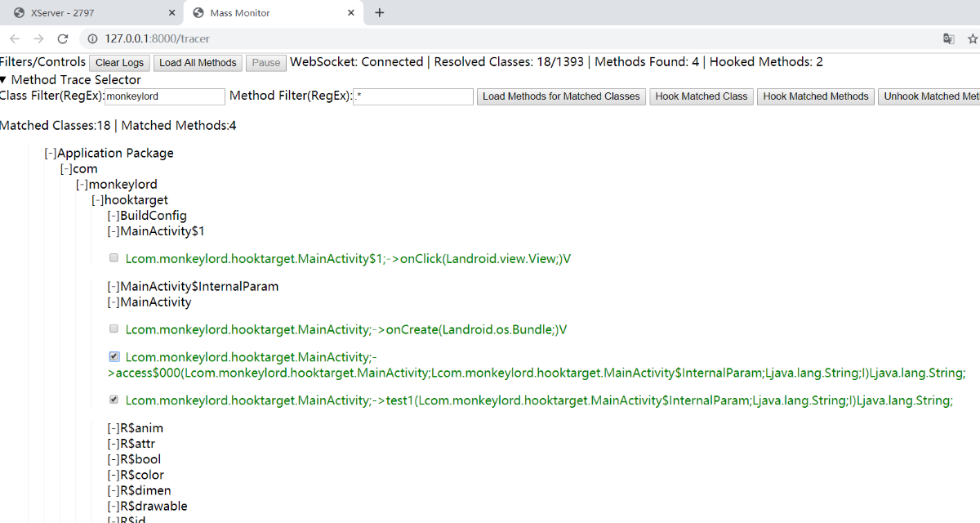Click the onCreate(Landroid.os.Bundle;)V method text
The width and height of the screenshot is (980, 523).
[346, 329]
